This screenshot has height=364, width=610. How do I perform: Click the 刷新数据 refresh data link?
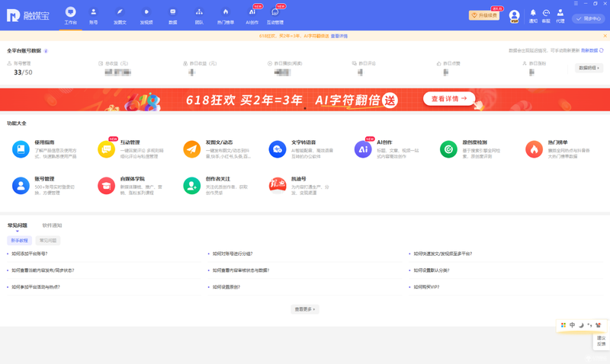[589, 50]
